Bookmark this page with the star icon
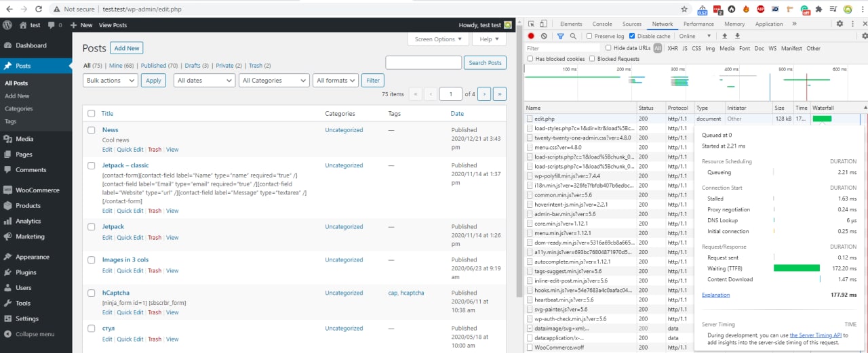The width and height of the screenshot is (868, 353). (x=684, y=9)
